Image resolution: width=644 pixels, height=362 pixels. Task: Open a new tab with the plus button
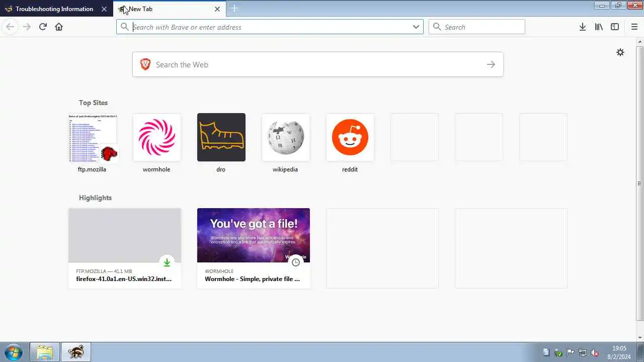click(234, 9)
